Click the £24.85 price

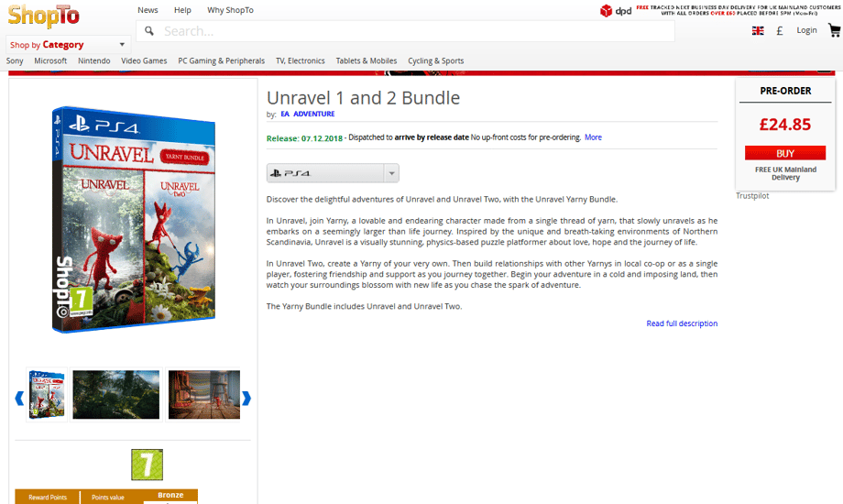785,125
